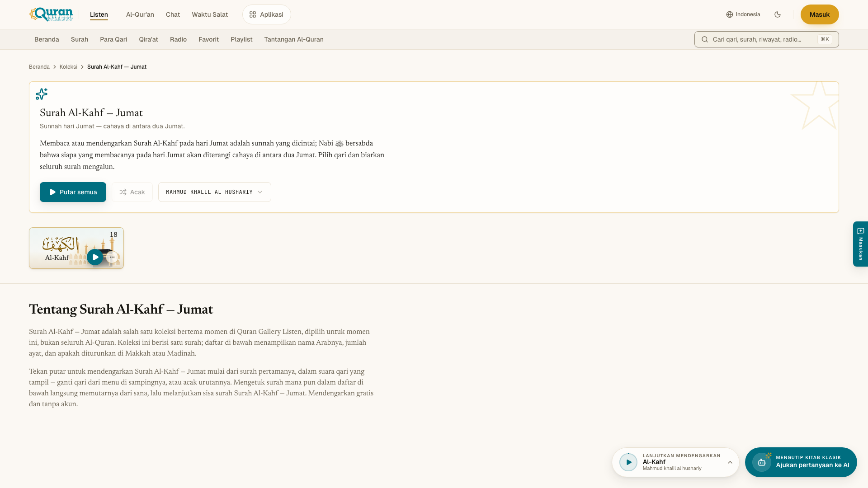
Task: Resume playback in Lanjutkan Mendengarkan player
Action: pyautogui.click(x=628, y=462)
